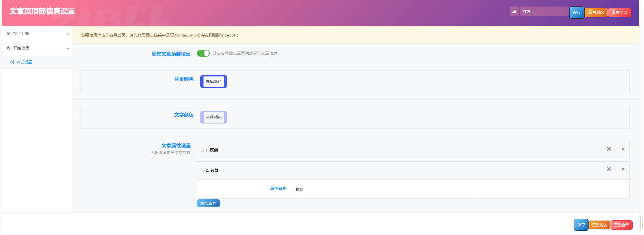Image resolution: width=644 pixels, height=235 pixels.
Task: Click the 添加属性 button
Action: point(208,203)
